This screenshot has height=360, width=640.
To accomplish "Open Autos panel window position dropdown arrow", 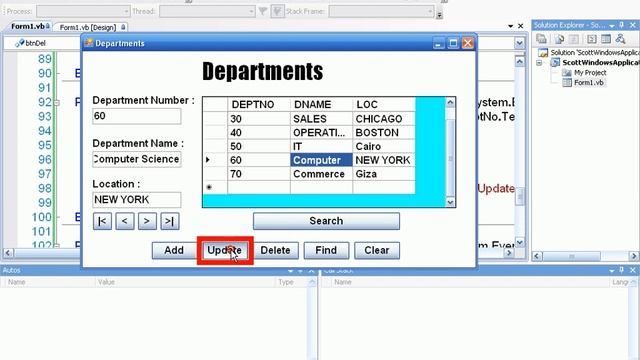I will tap(291, 271).
